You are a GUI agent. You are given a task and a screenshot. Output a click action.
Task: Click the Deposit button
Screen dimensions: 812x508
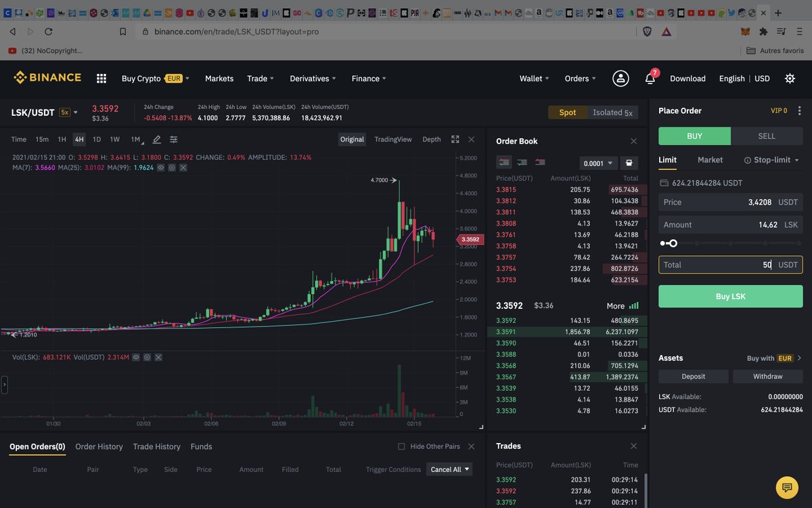(x=694, y=377)
